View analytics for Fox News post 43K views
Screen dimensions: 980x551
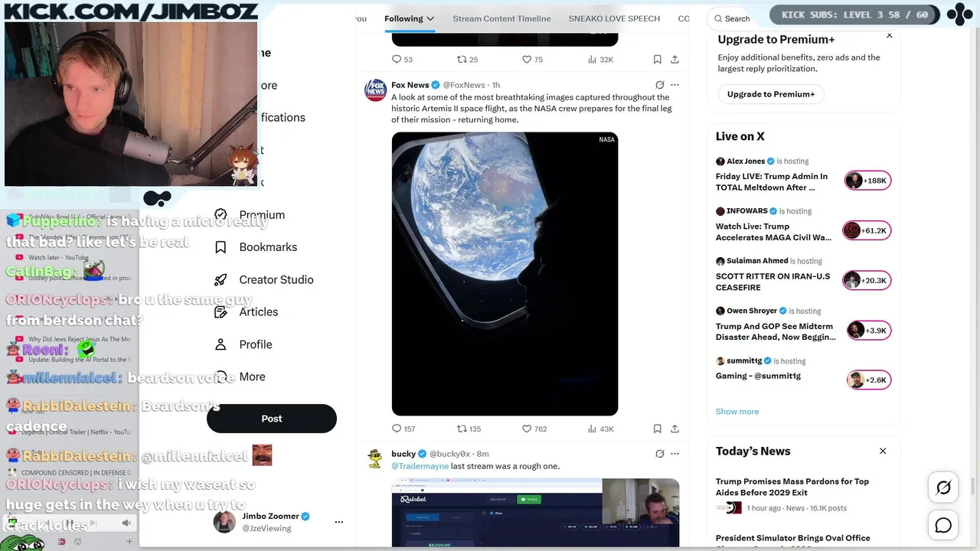[600, 429]
